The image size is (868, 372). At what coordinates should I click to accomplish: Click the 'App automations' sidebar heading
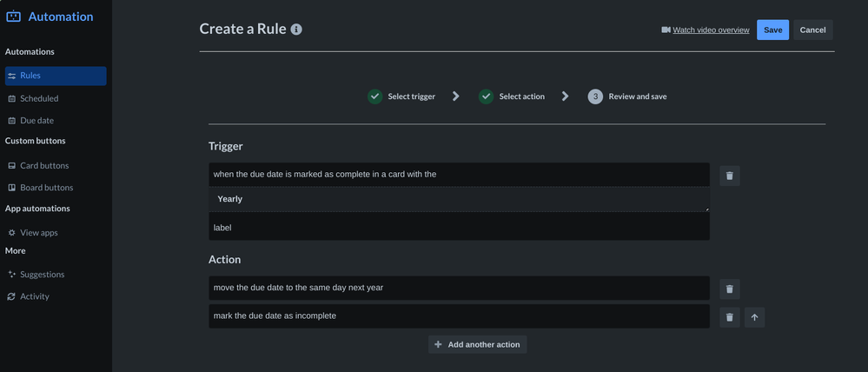[x=37, y=209]
